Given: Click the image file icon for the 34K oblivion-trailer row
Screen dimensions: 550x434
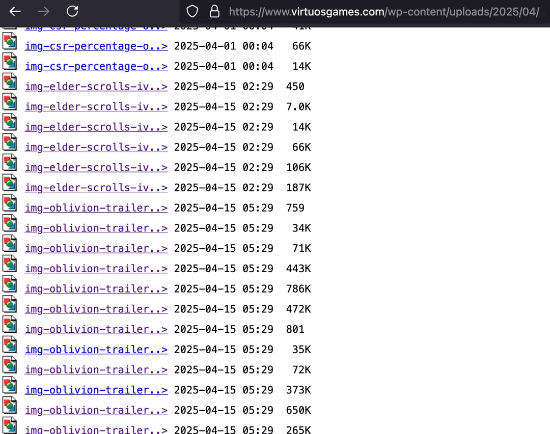Looking at the screenshot, I should coord(9,223).
